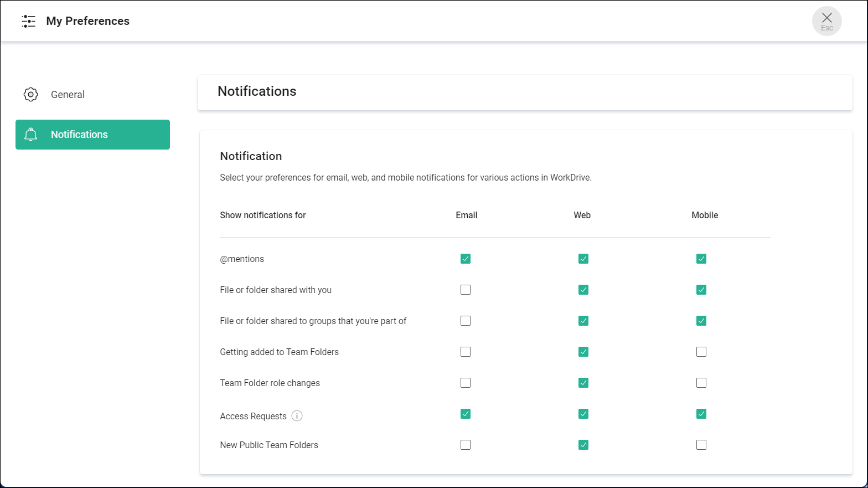Enable Mobile for Getting added to Team Folders
Viewport: 868px width, 488px height.
click(x=701, y=352)
